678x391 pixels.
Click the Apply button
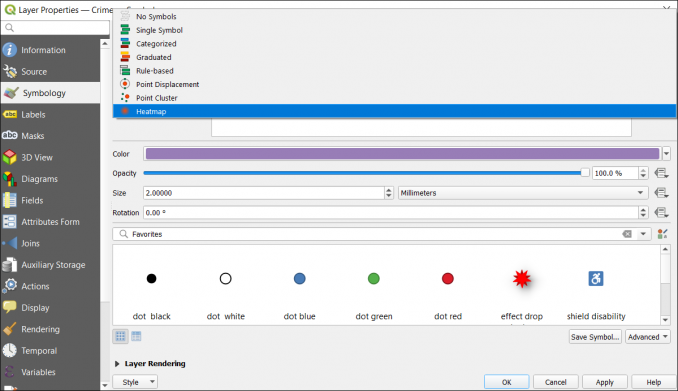click(x=604, y=382)
